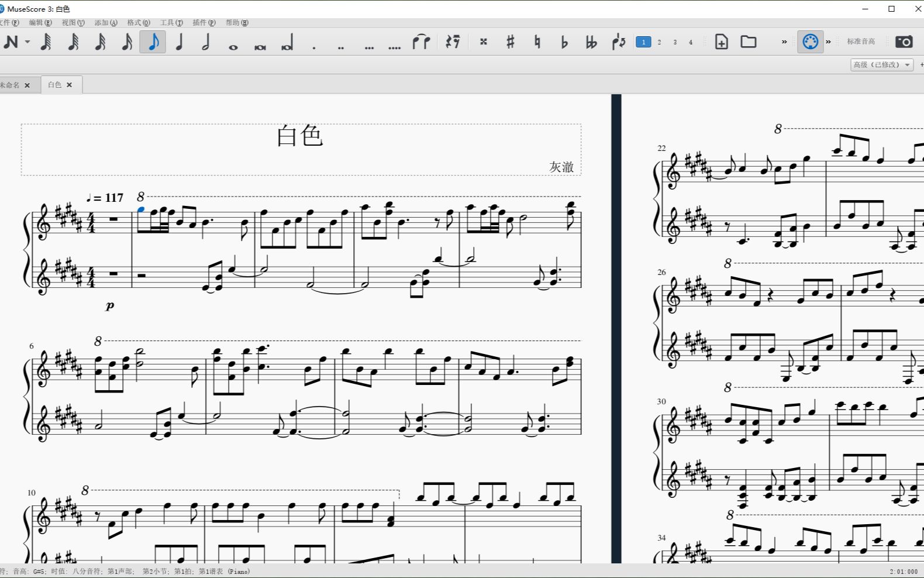Toggle note input mode (N) button

10,42
